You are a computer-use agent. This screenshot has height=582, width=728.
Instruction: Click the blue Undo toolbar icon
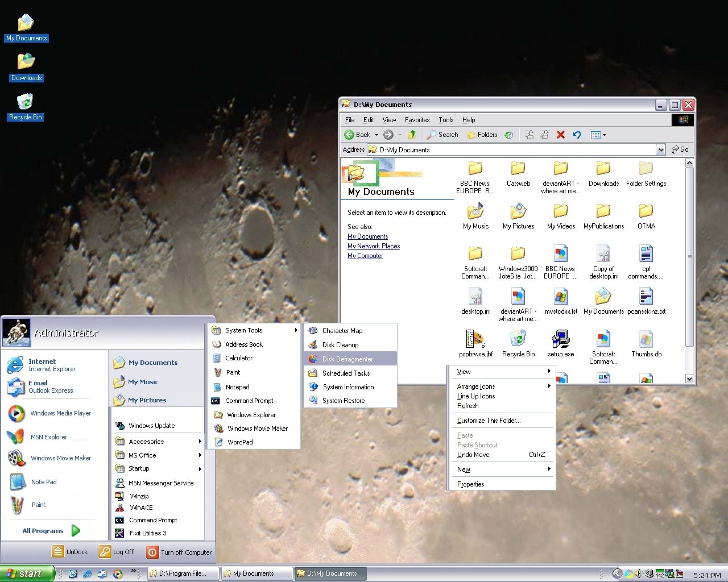577,135
